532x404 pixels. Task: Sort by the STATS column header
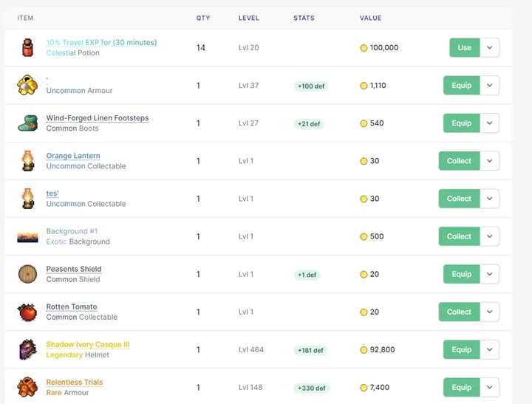pyautogui.click(x=304, y=18)
